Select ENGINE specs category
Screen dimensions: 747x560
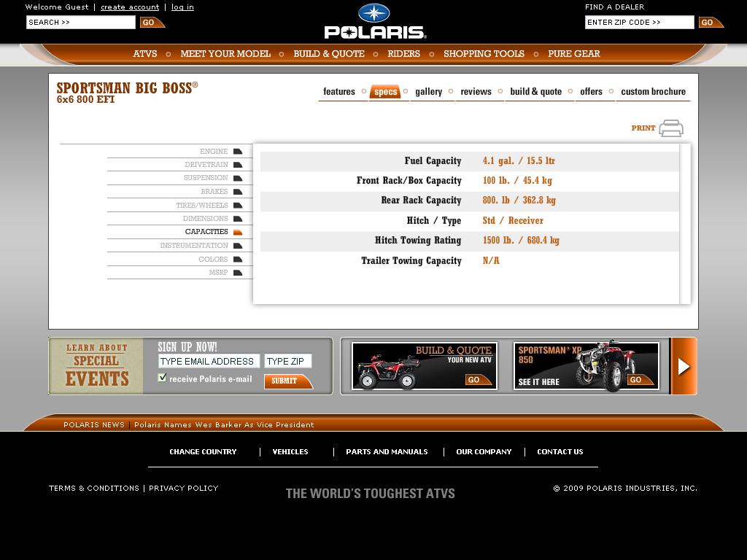click(x=214, y=152)
